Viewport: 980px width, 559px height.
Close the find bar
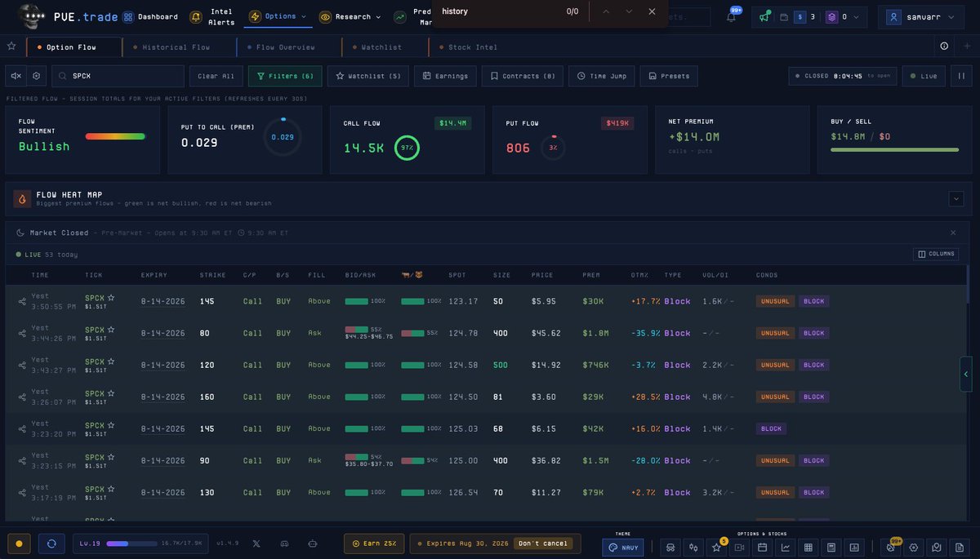pos(652,11)
